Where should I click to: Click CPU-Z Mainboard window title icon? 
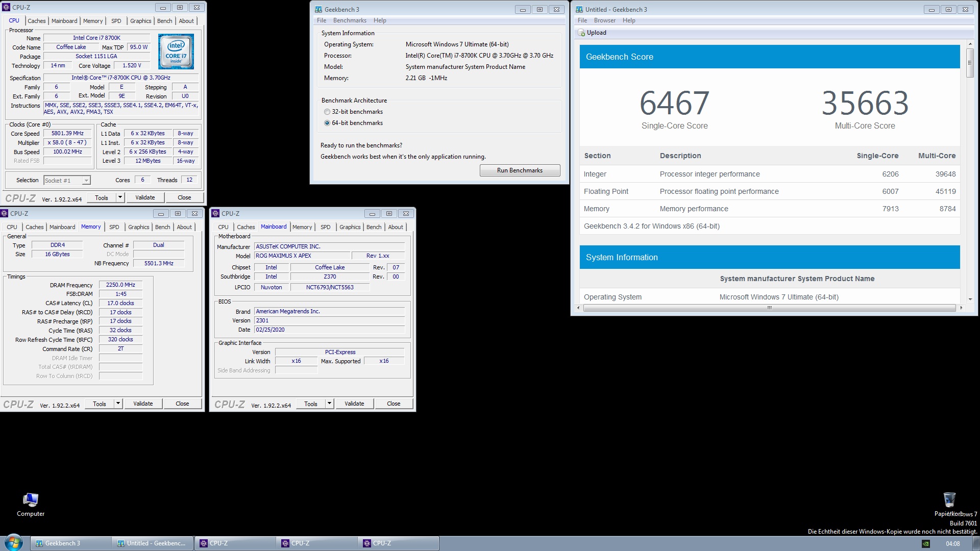[x=215, y=213]
